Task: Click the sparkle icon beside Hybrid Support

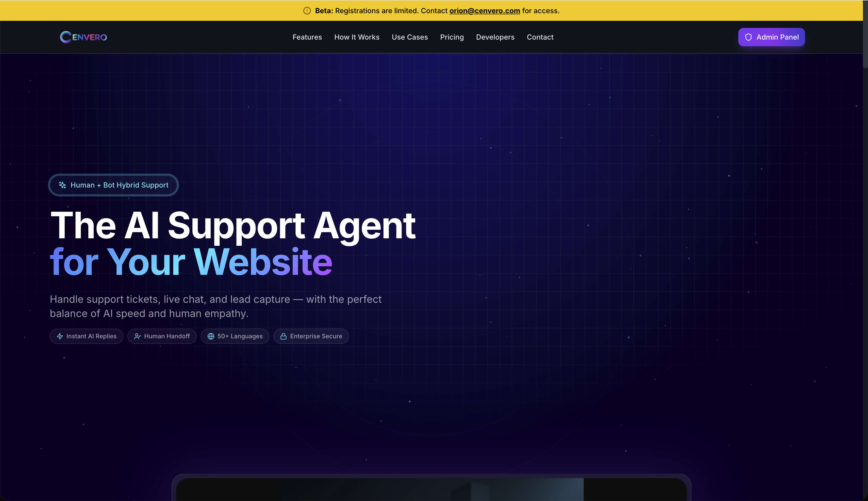Action: pyautogui.click(x=62, y=185)
